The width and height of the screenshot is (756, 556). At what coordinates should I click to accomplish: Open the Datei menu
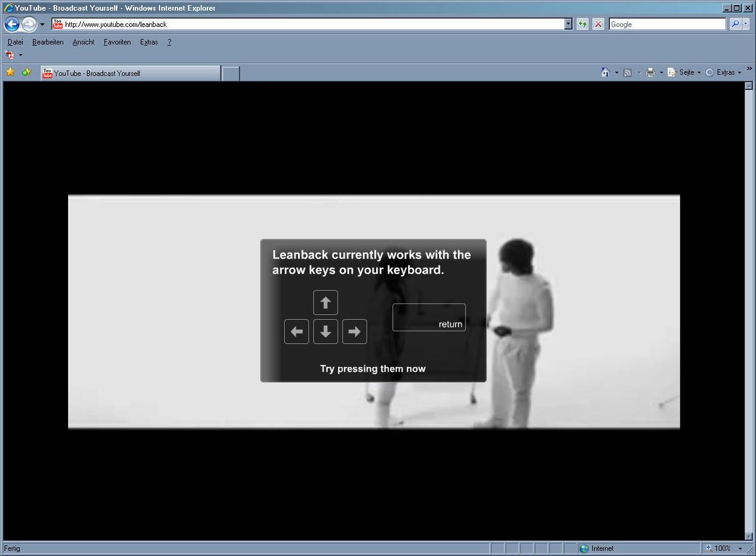coord(15,42)
